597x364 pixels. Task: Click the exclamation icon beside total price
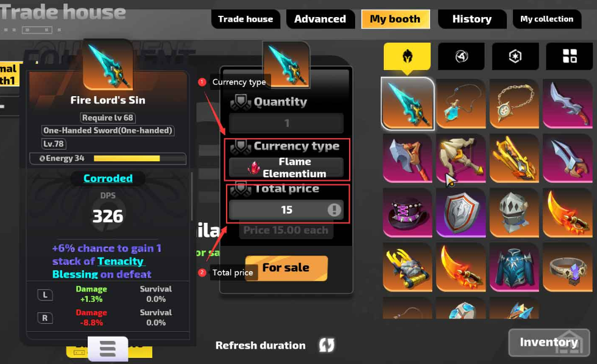click(334, 209)
